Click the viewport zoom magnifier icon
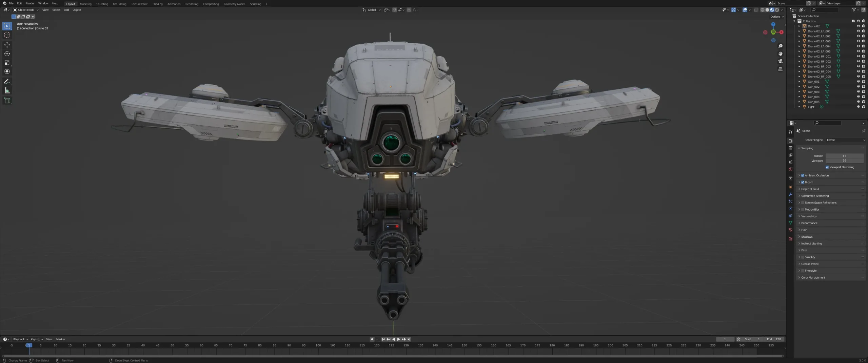The width and height of the screenshot is (868, 363). coord(781,46)
